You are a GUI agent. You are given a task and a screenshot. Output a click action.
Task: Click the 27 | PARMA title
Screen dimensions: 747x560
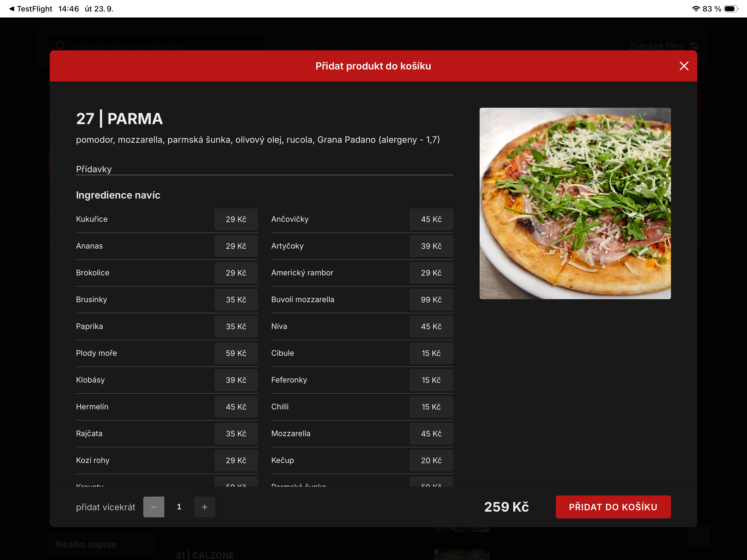(119, 119)
